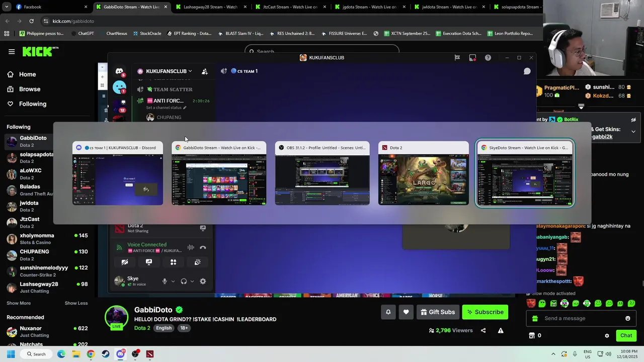Edit ANTI FORCE channel status pencil
644x362 pixels.
coord(185,108)
